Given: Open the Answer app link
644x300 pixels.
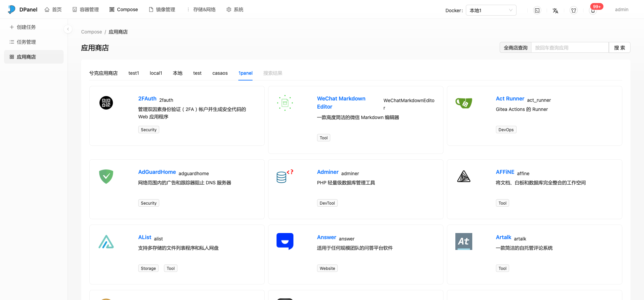Looking at the screenshot, I should point(327,237).
